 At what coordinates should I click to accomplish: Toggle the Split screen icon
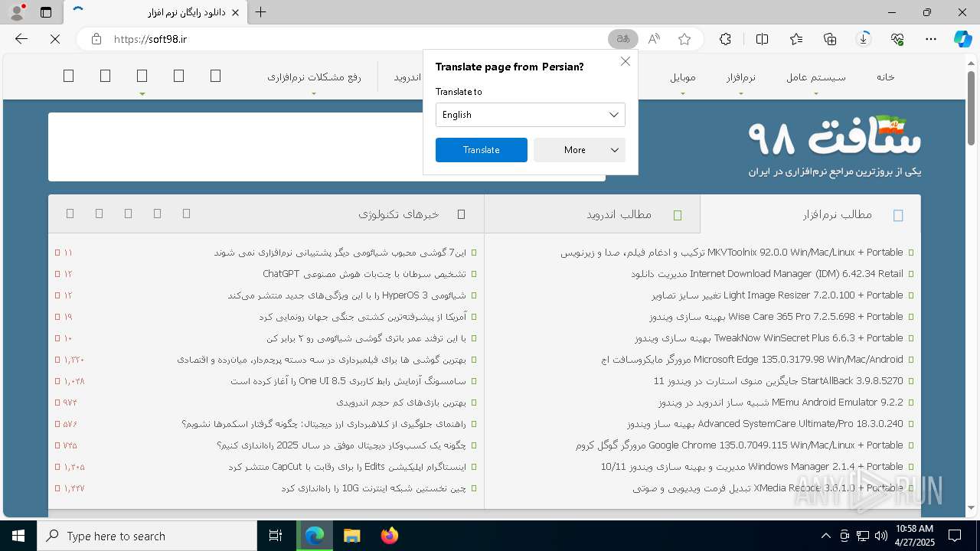tap(762, 39)
